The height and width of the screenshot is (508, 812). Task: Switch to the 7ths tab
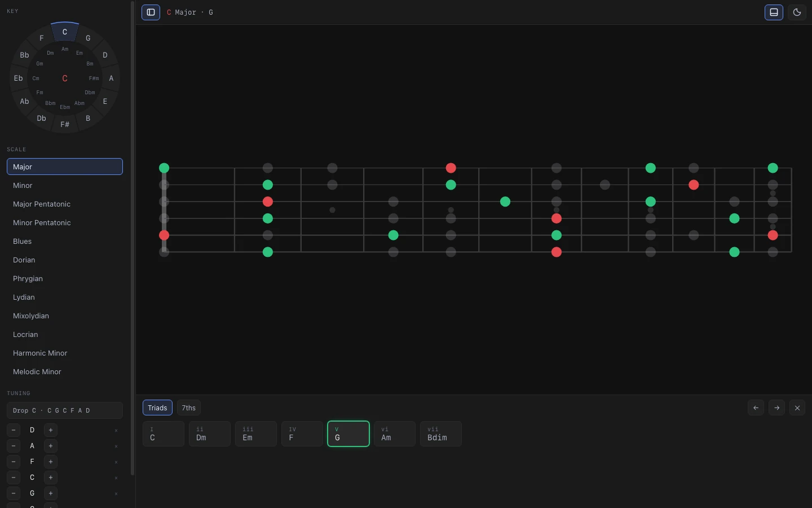[189, 408]
